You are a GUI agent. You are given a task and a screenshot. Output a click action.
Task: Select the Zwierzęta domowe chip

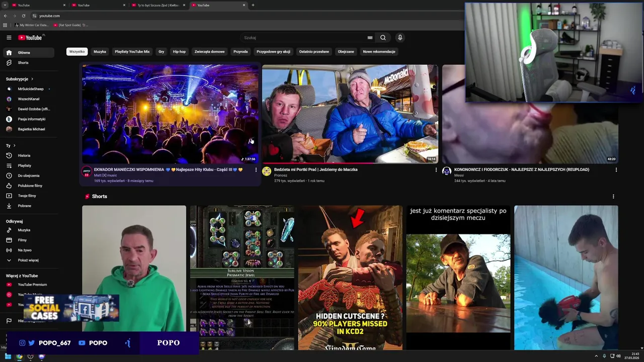tap(209, 52)
